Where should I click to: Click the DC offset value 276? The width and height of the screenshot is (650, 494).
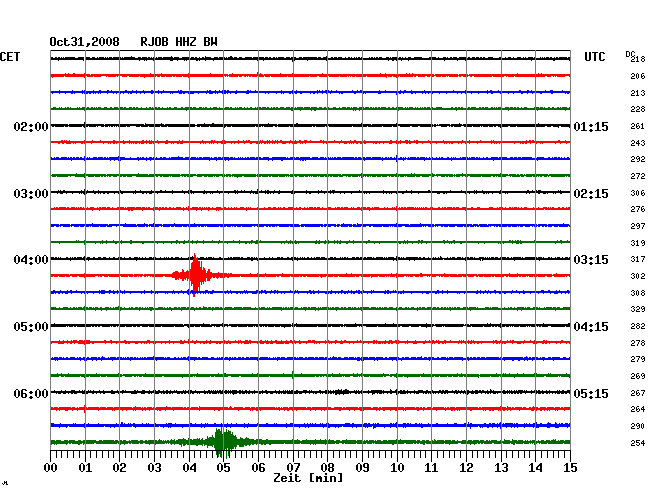(x=638, y=209)
